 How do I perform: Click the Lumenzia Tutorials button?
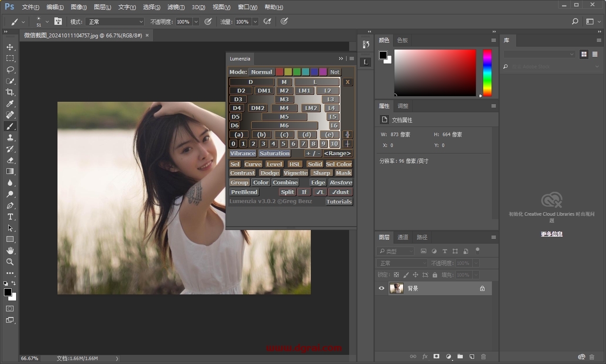click(339, 201)
